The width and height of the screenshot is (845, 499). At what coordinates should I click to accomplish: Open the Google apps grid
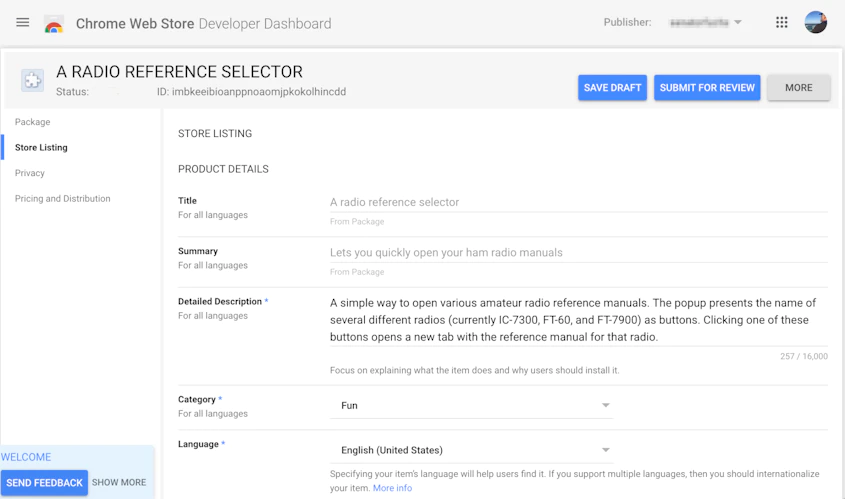(x=782, y=22)
